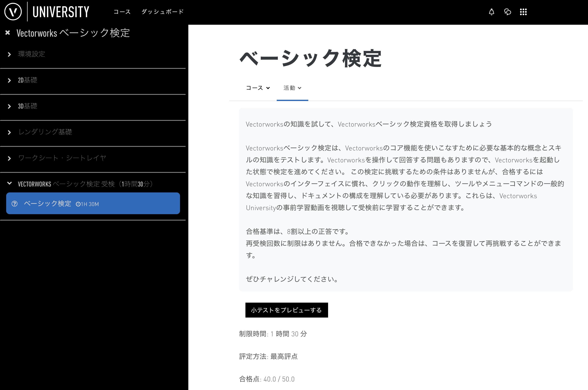
Task: Click the quiz question-mark icon beside ベーシック検定
Action: [15, 204]
